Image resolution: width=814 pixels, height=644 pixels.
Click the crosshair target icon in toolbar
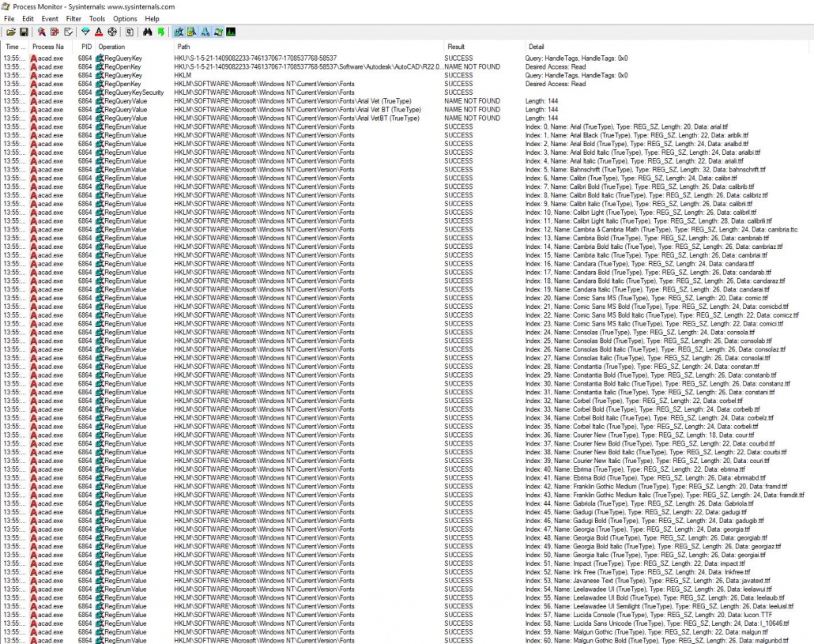click(112, 32)
